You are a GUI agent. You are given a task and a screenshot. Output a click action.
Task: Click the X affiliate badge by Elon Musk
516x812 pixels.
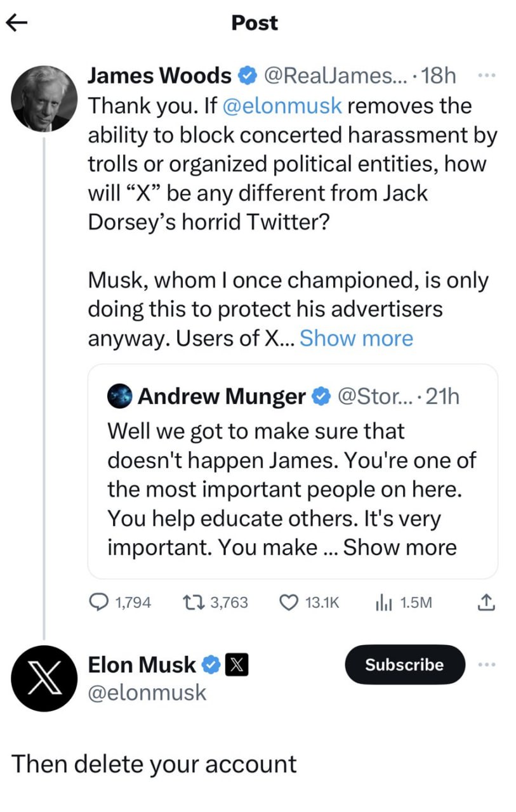point(237,665)
